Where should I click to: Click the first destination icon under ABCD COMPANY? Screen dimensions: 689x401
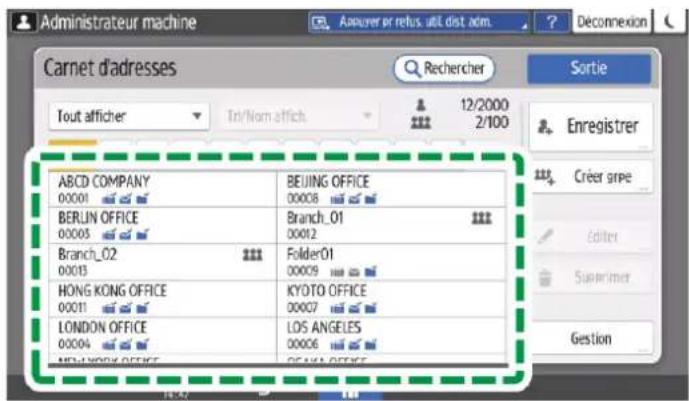109,199
